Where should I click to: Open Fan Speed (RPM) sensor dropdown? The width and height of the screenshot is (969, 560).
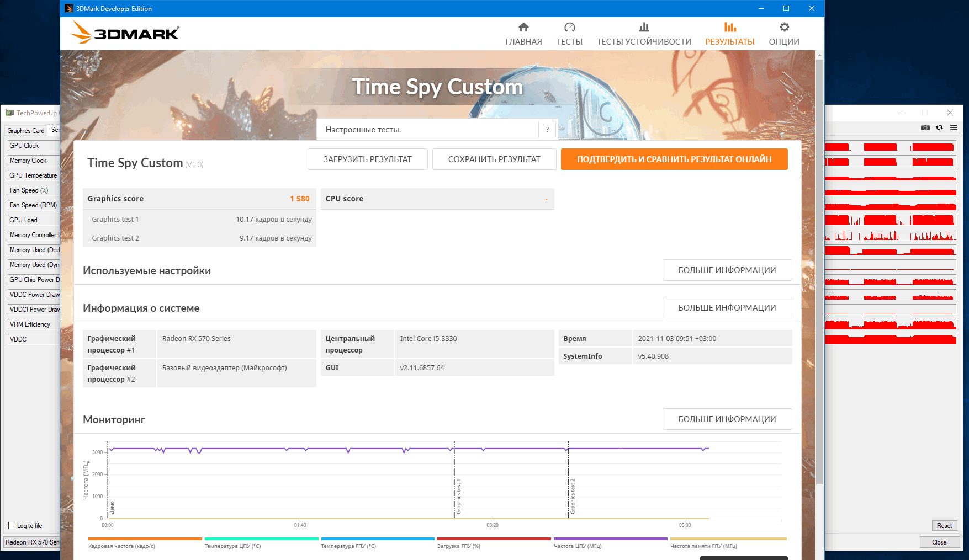coord(33,205)
